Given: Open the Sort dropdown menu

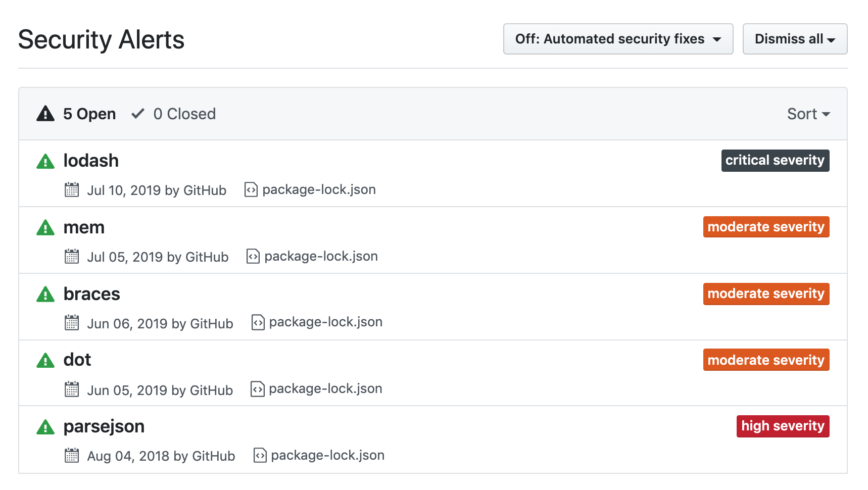Looking at the screenshot, I should 808,114.
